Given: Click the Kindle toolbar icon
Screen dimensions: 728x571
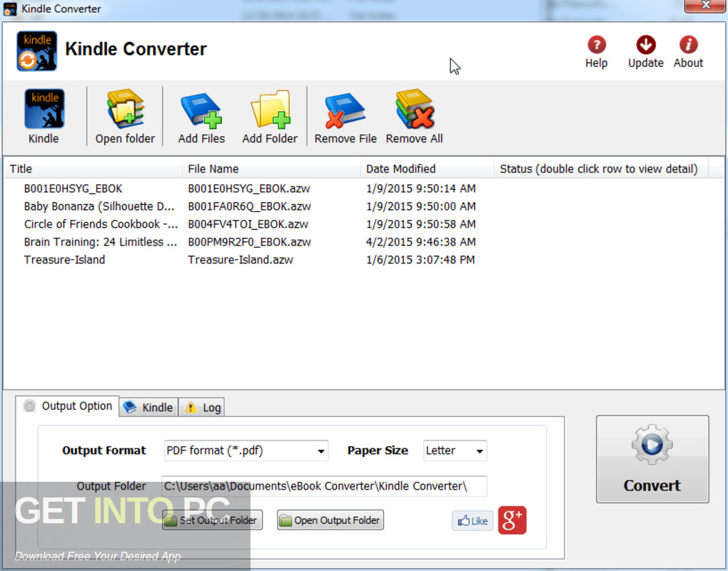Looking at the screenshot, I should (44, 116).
